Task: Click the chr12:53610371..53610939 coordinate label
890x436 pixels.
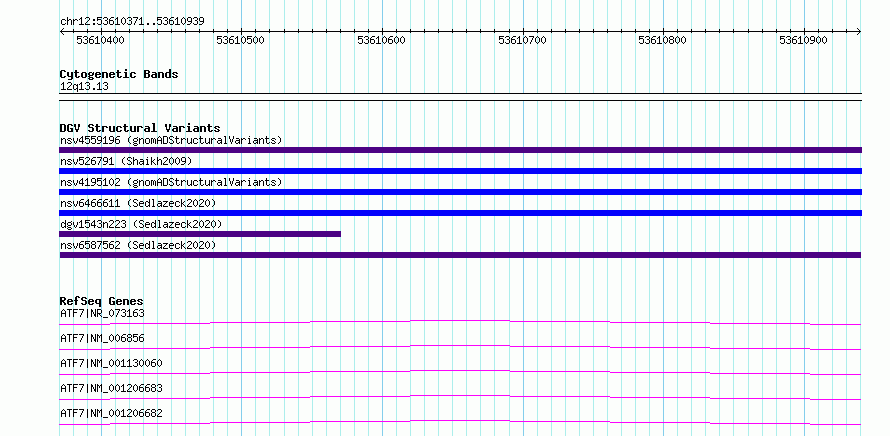Action: click(132, 22)
